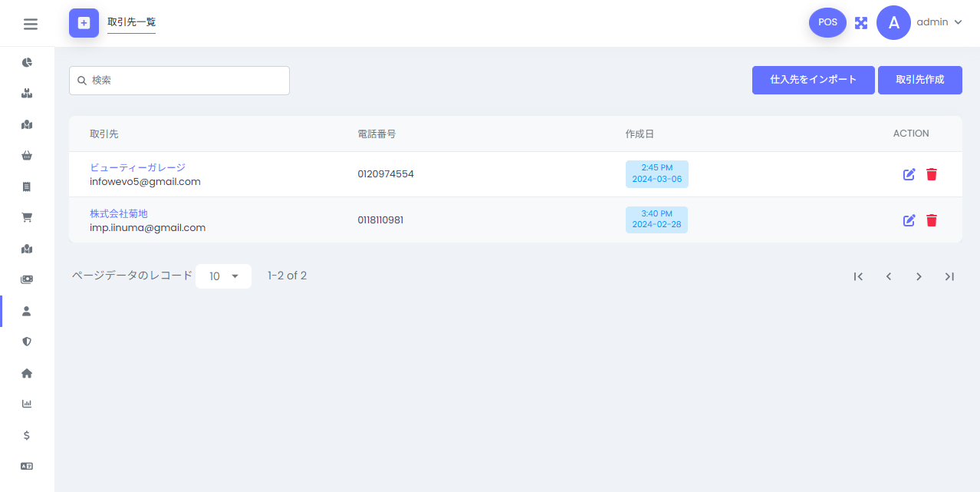Expand the admin user menu
The image size is (980, 492).
pos(939,22)
